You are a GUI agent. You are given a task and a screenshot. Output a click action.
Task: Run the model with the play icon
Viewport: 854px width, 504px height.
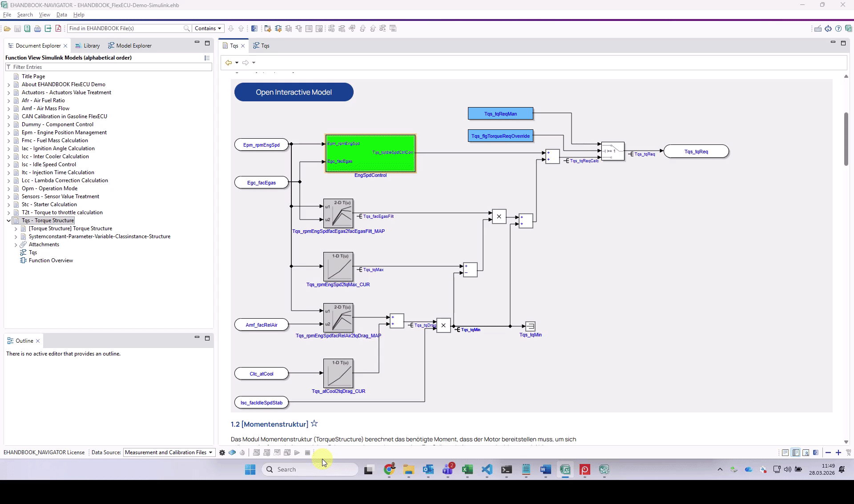297,452
